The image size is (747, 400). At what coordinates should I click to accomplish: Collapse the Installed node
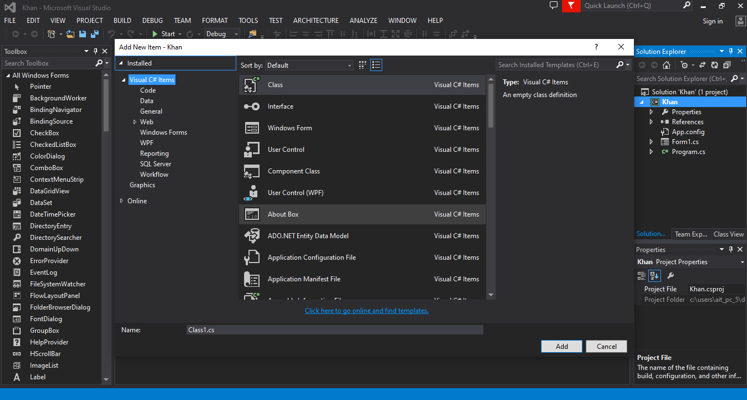[x=121, y=63]
